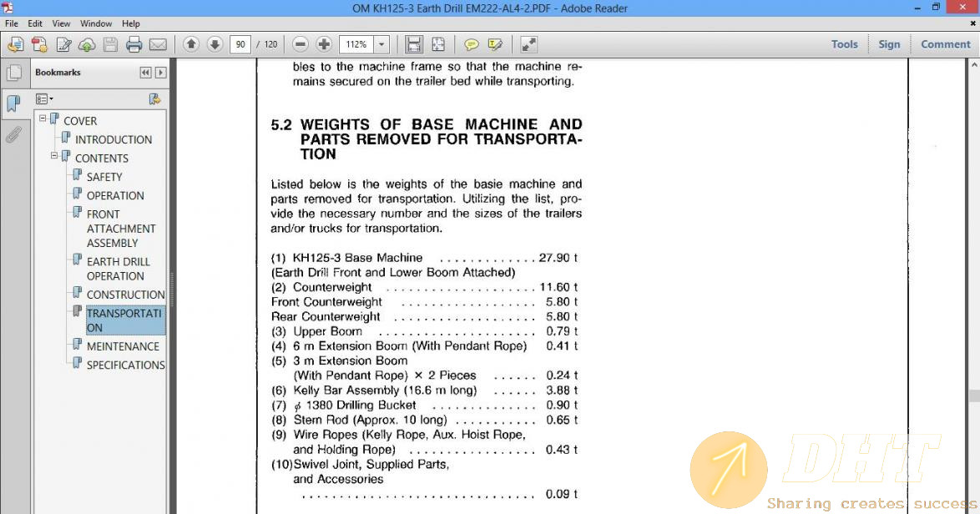Open the Help menu
Screen dimensions: 980x514
click(130, 23)
